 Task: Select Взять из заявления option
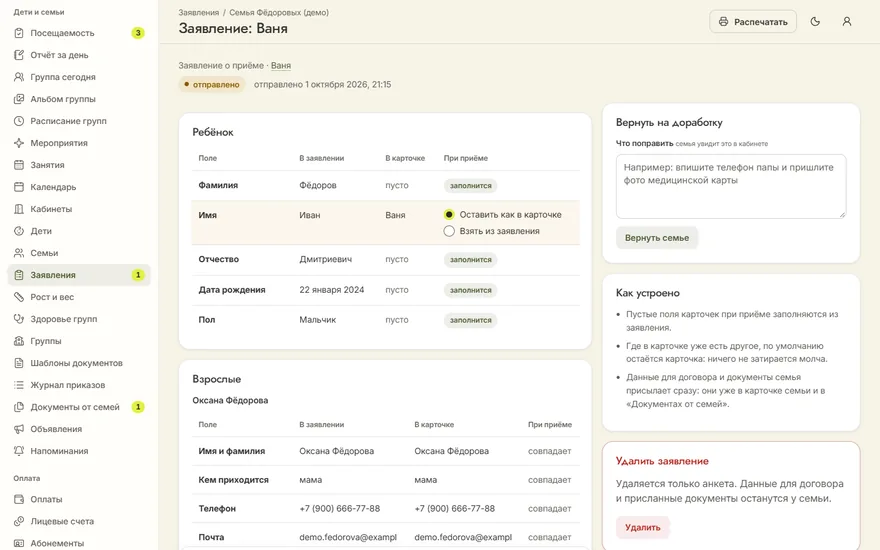tap(492, 231)
